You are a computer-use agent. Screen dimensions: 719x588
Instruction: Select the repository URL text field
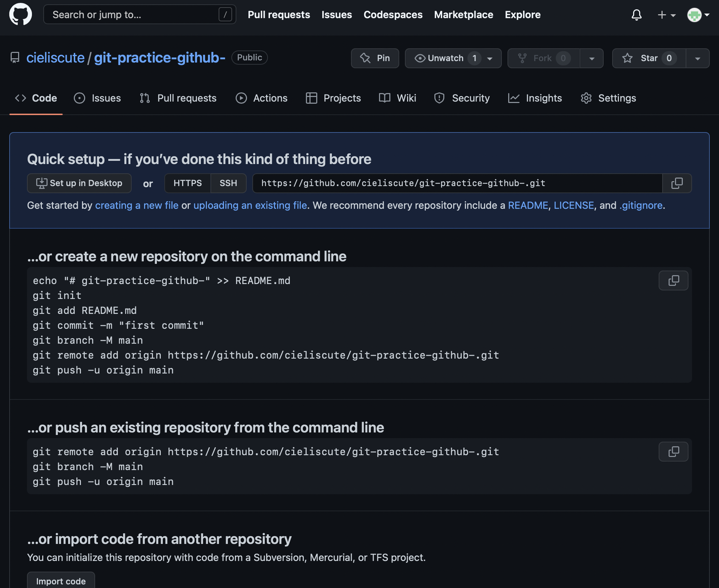pyautogui.click(x=457, y=183)
